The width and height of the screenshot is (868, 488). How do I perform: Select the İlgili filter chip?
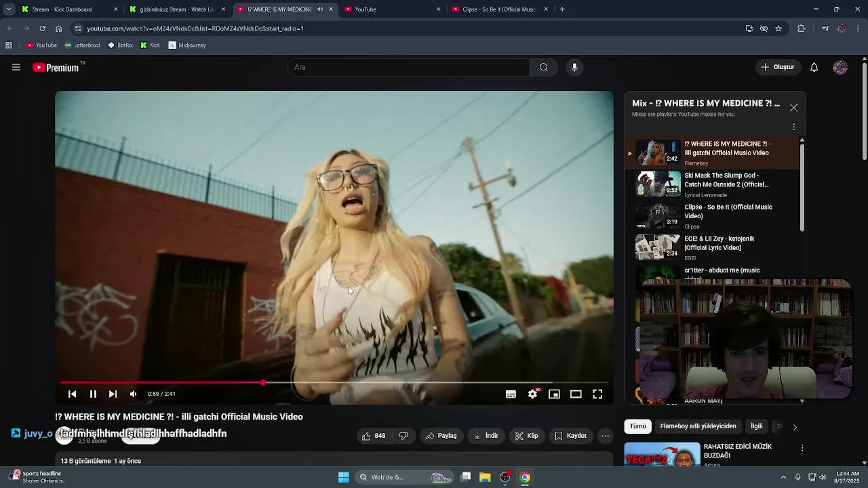coord(757,426)
